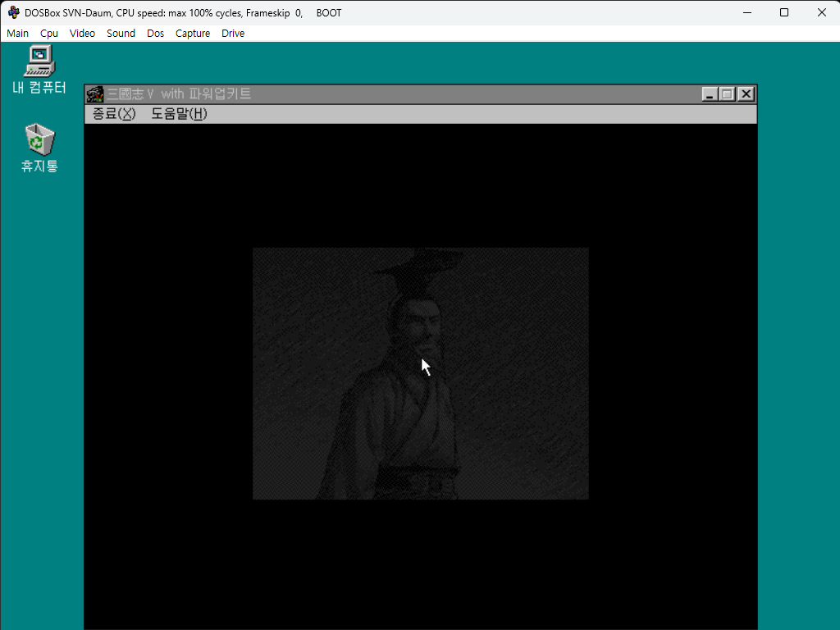840x630 pixels.
Task: Click the dark portrait intro image
Action: (x=421, y=373)
